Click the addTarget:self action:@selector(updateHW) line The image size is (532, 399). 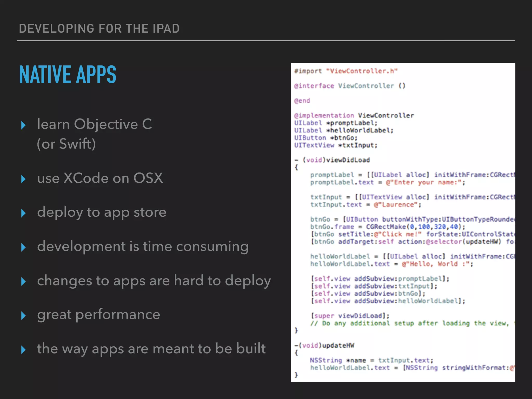[x=413, y=242]
